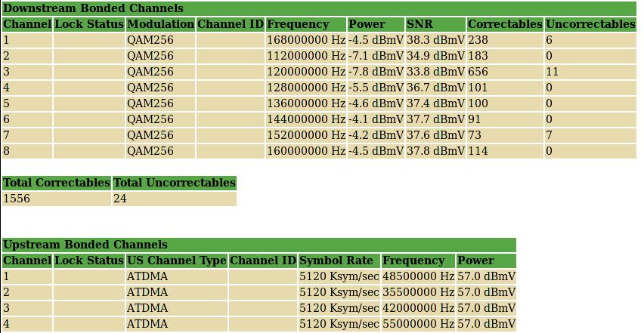Select frequency 136000000 Hz cell
Screen dimensions: 644x333
[x=306, y=103]
